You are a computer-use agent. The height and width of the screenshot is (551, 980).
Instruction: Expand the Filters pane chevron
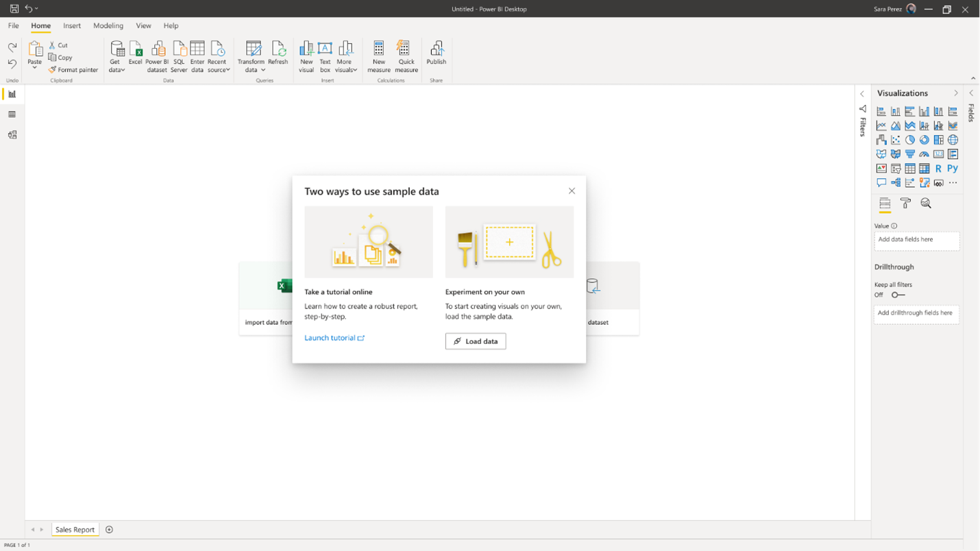[x=862, y=94]
